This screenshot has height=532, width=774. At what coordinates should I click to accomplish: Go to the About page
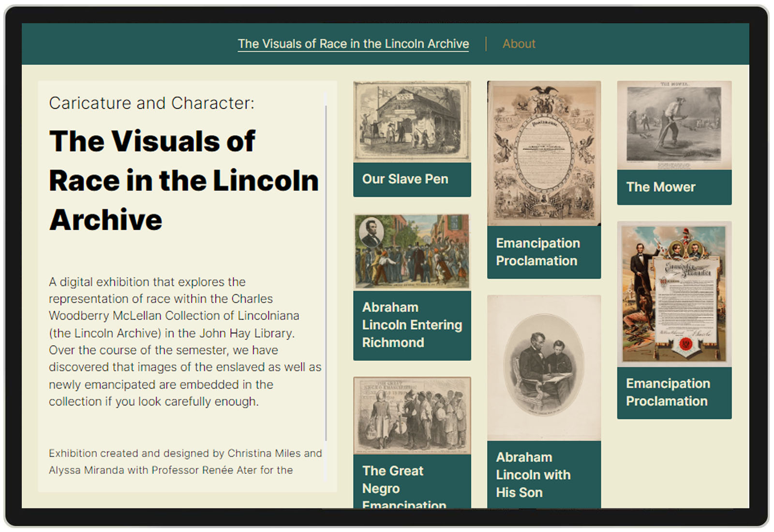coord(519,44)
